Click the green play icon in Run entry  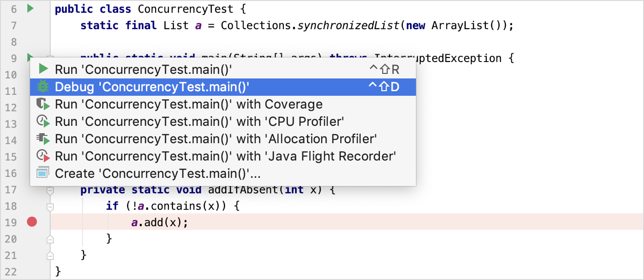point(43,69)
